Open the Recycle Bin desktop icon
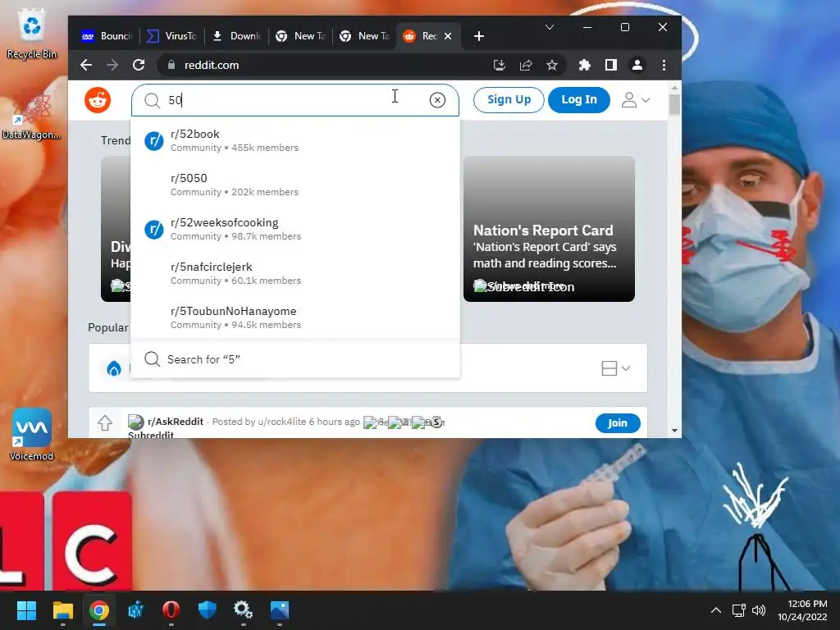The image size is (840, 630). click(32, 33)
